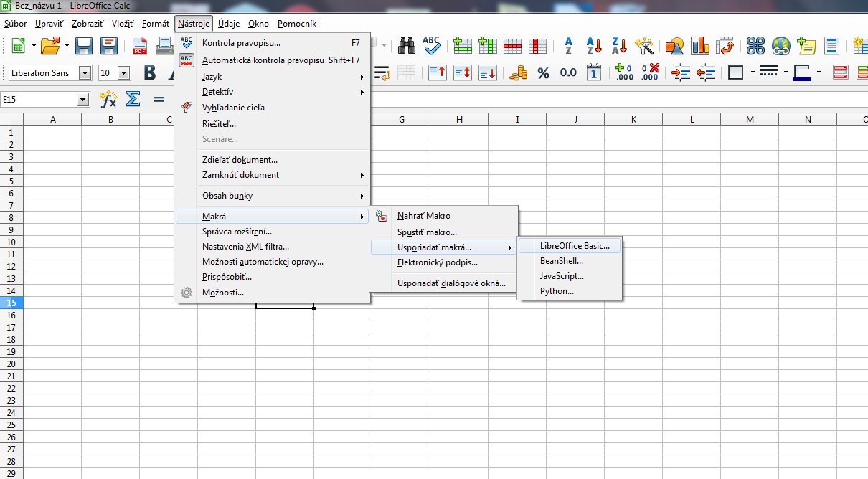Add a decimal place
The height and width of the screenshot is (479, 868).
tap(625, 72)
